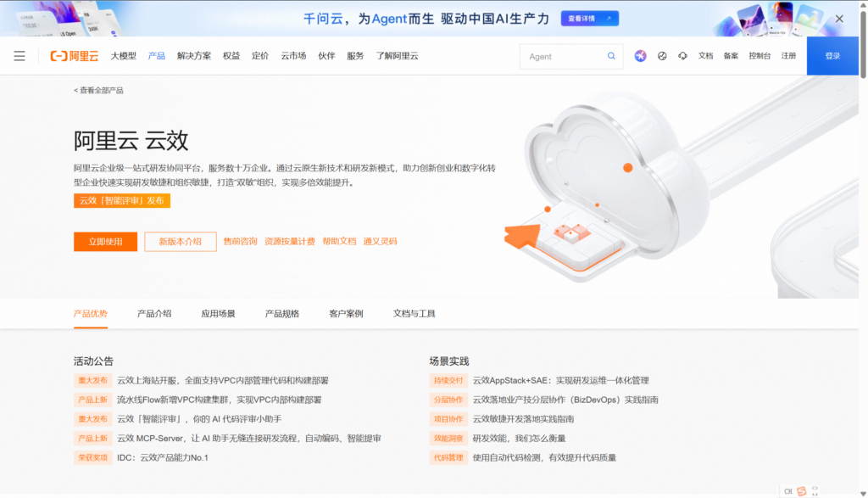868x498 pixels.
Task: Click the 效能洞察 tag
Action: coord(448,439)
